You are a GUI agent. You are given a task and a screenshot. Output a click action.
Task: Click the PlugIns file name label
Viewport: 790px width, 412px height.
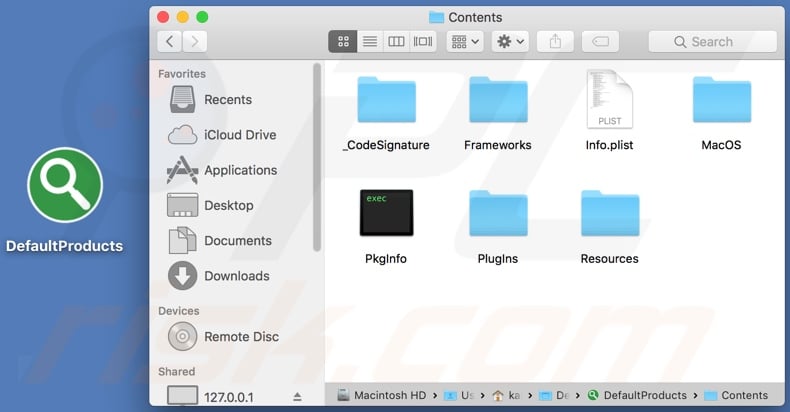[x=498, y=258]
